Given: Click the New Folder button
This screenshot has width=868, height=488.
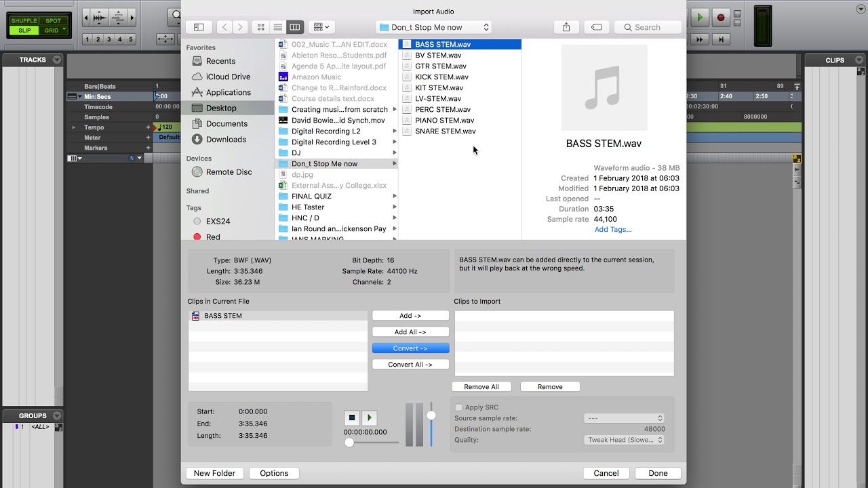Looking at the screenshot, I should (214, 473).
